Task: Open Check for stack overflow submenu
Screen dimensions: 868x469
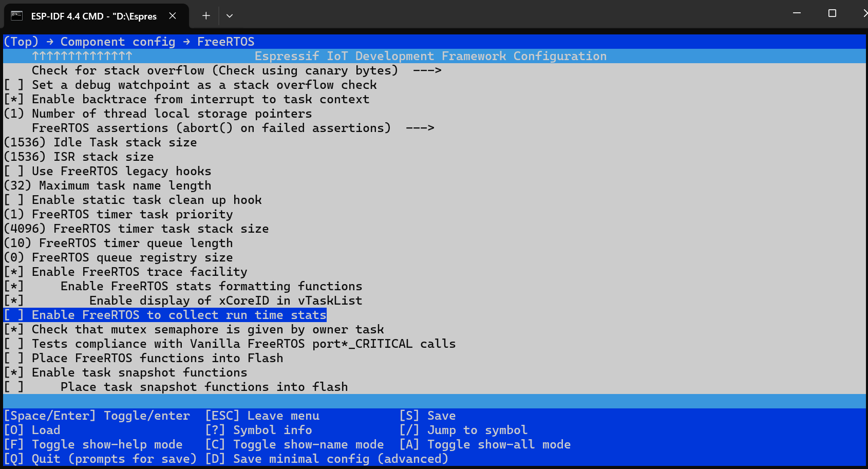Action: [x=237, y=70]
